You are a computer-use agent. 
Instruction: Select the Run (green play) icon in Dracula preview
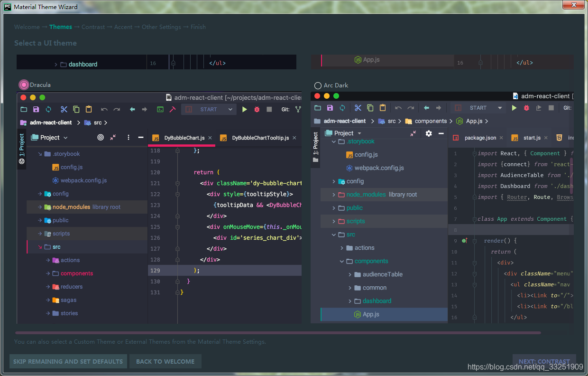pyautogui.click(x=244, y=109)
